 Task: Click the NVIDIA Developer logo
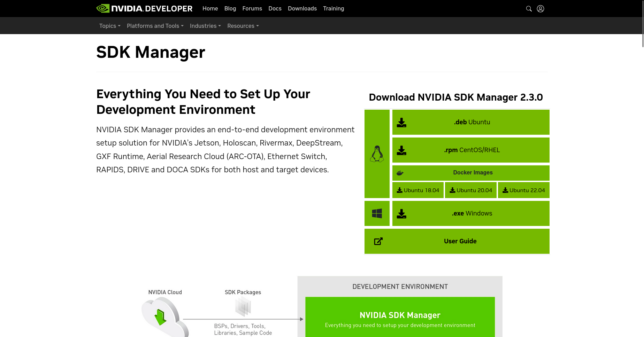(144, 8)
